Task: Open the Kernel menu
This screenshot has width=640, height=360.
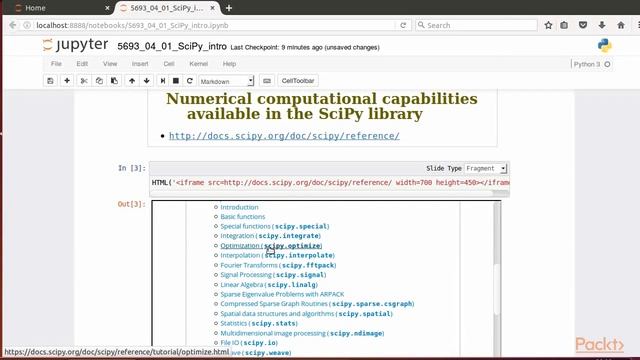Action: pos(199,64)
